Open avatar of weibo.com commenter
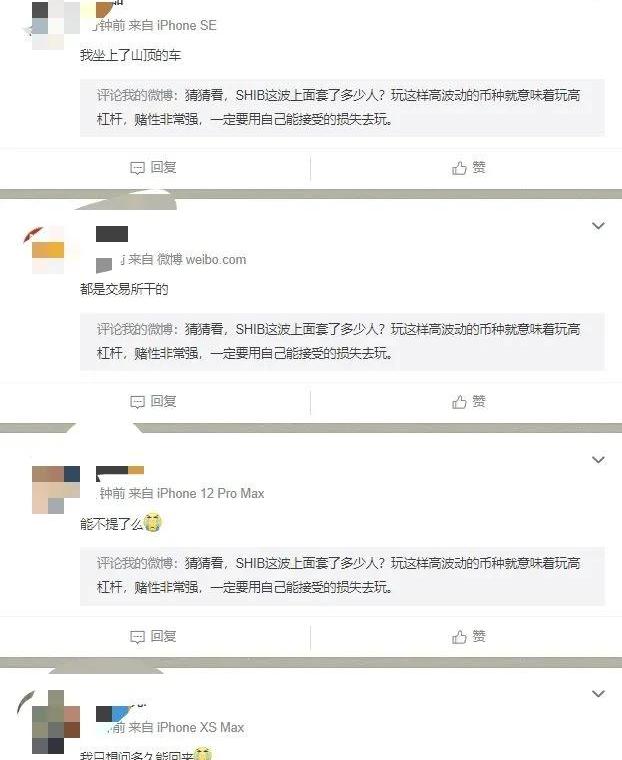622x760 pixels. [x=48, y=251]
